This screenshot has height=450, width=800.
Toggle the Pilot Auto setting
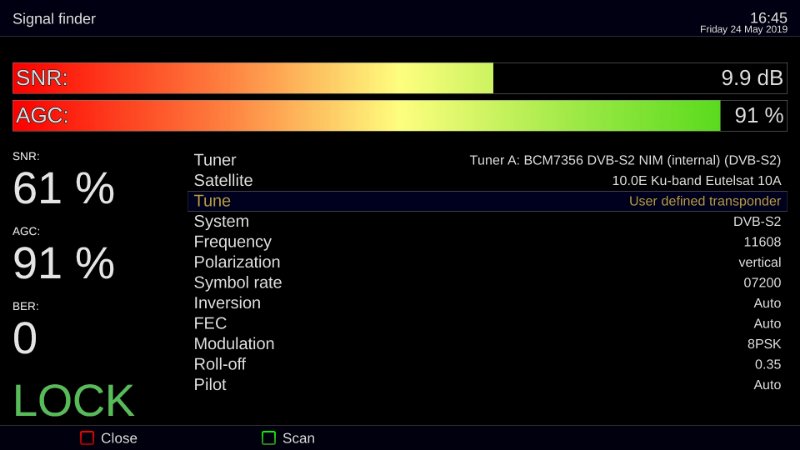[767, 385]
